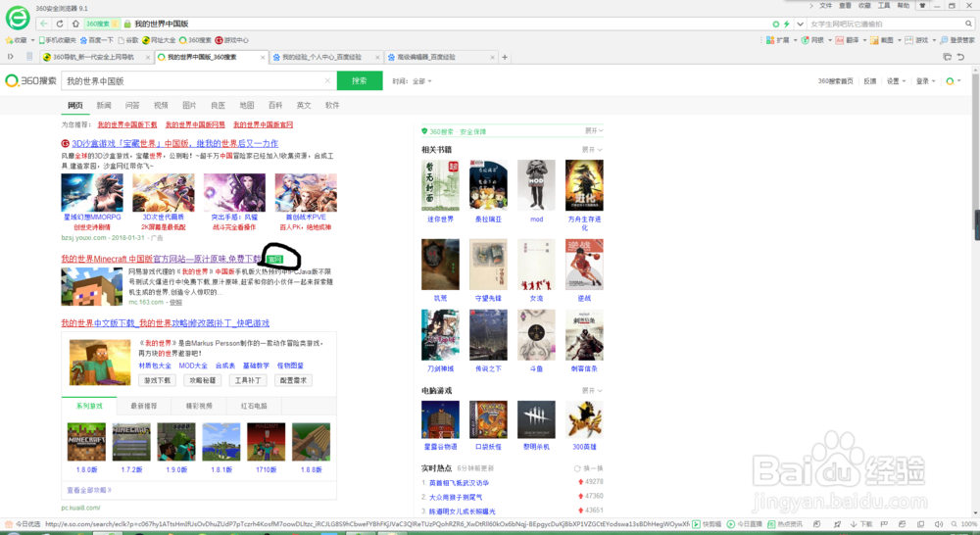
Task: Open the 登录 login dropdown
Action: point(926,81)
